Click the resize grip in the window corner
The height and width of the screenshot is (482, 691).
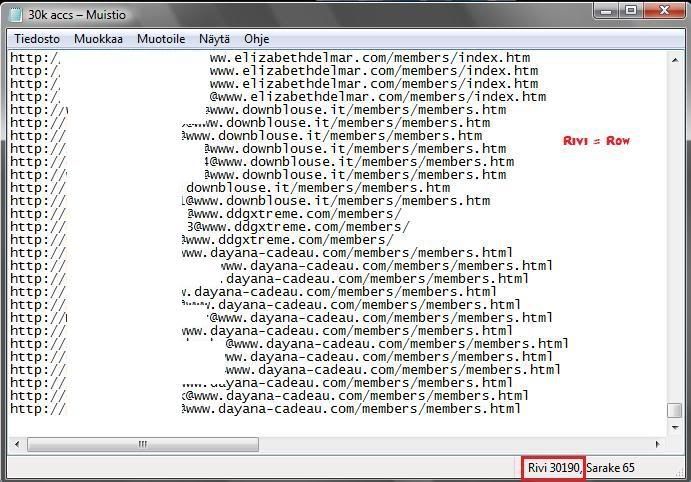coord(677,469)
